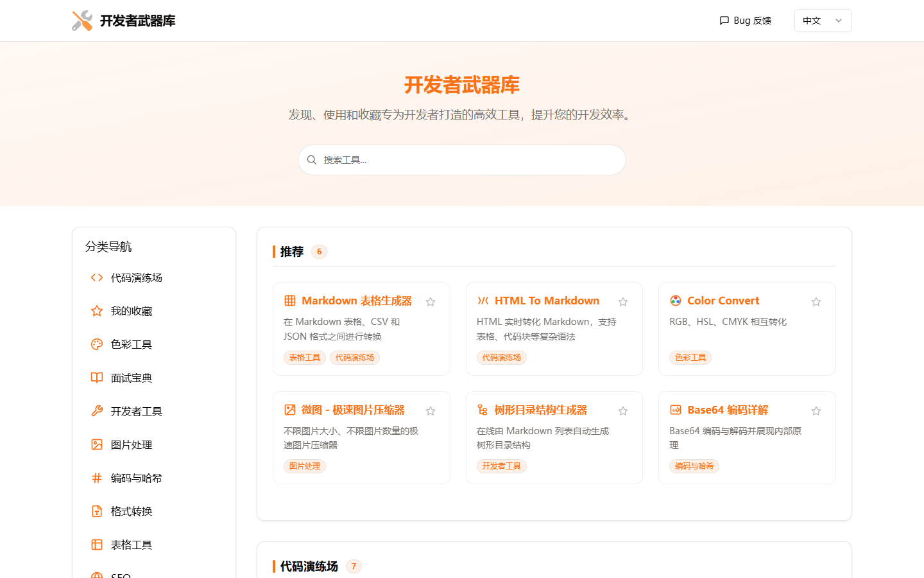This screenshot has height=578, width=924.
Task: Click the code brackets icon beside 代码演练场
Action: tap(97, 277)
